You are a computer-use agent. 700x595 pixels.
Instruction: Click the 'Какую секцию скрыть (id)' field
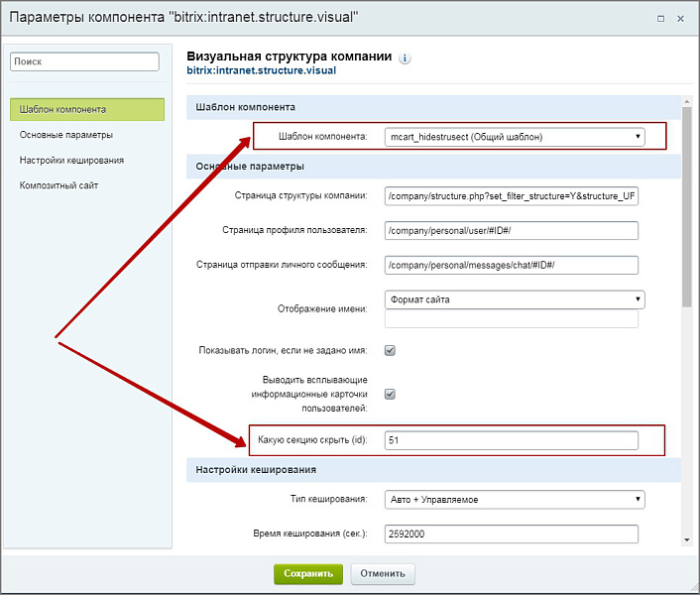[x=511, y=439]
